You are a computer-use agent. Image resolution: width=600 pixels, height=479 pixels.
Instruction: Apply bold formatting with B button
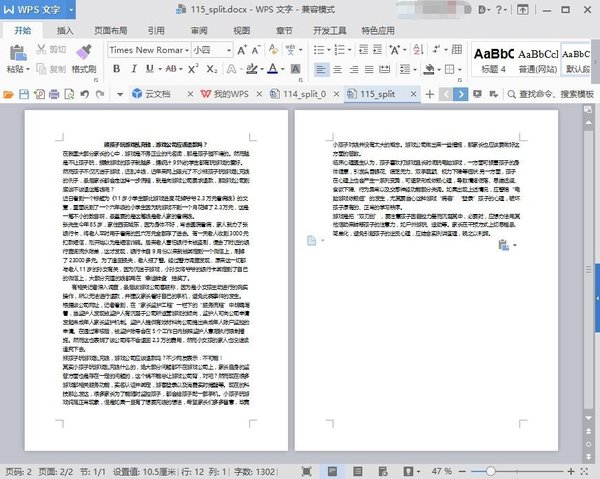tap(116, 69)
